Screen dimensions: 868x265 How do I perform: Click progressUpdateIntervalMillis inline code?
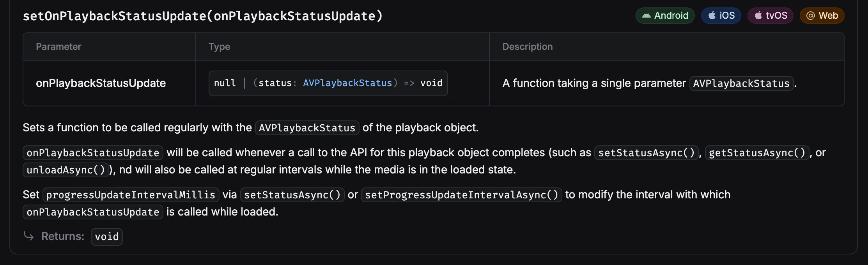(x=131, y=195)
